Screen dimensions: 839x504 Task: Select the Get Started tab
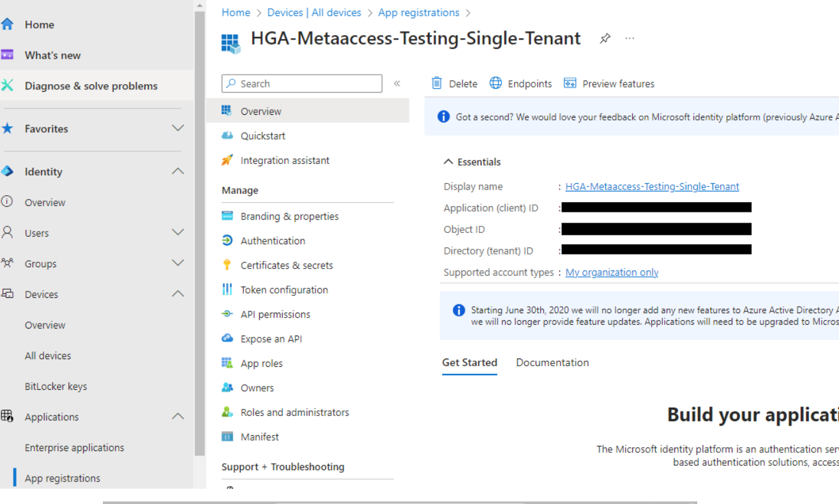(x=469, y=362)
